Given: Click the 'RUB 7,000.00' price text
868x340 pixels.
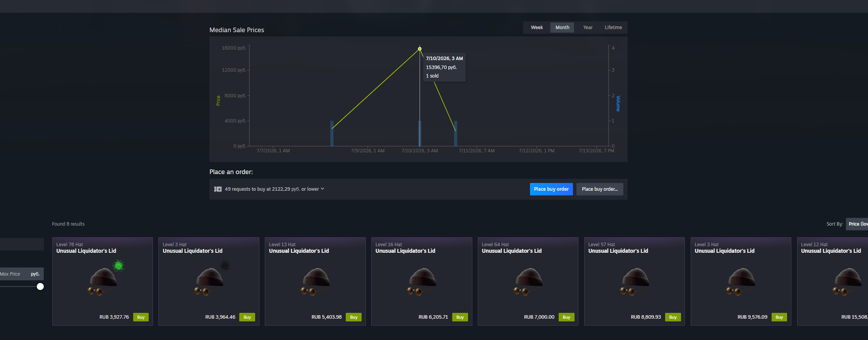Looking at the screenshot, I should click(539, 317).
